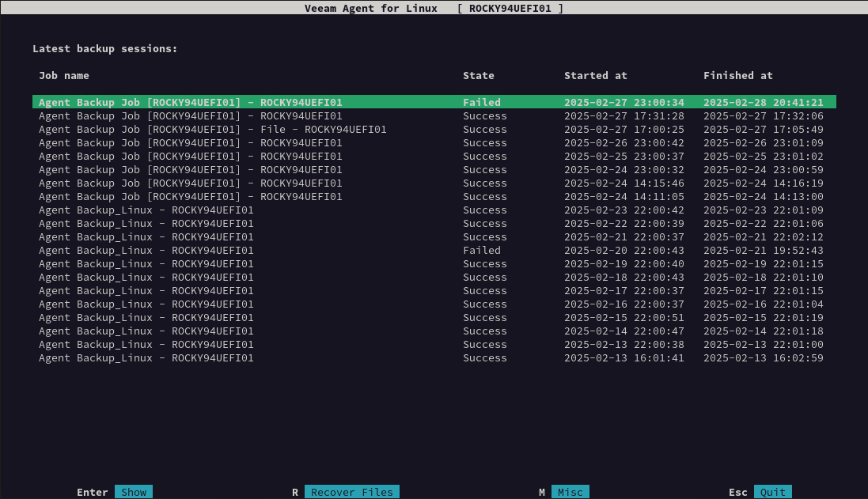Select session started 2025-02-25 23:00:37
This screenshot has height=499, width=868.
pyautogui.click(x=434, y=156)
